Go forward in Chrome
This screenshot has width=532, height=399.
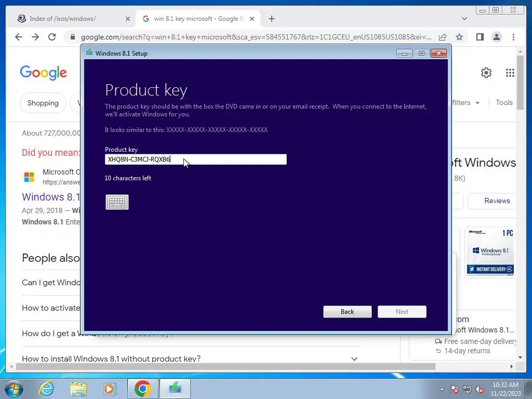click(x=35, y=37)
